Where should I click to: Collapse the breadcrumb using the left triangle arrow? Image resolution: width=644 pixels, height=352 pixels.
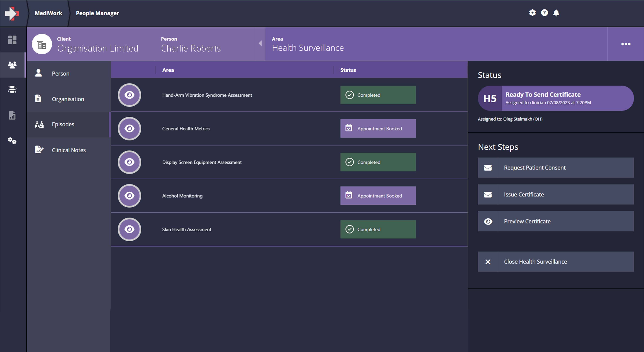pos(260,44)
